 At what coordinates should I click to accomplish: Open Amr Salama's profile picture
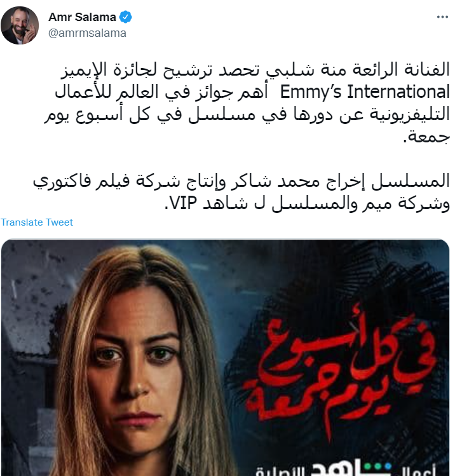20,25
